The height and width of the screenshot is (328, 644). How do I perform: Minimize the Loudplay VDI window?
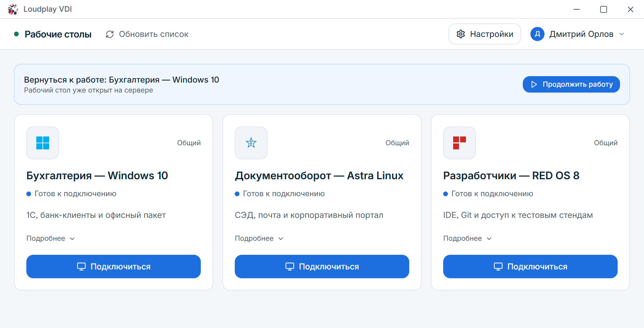pyautogui.click(x=577, y=9)
